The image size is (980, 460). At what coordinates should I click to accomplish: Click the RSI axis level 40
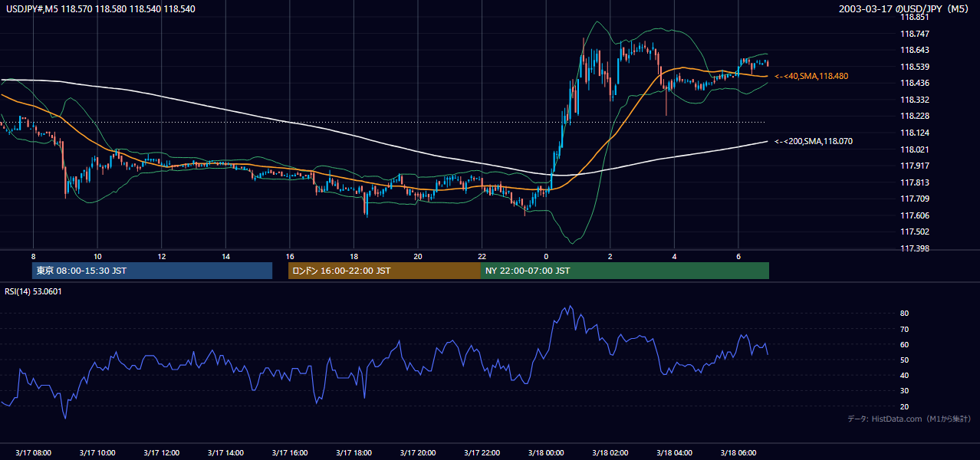(x=904, y=375)
